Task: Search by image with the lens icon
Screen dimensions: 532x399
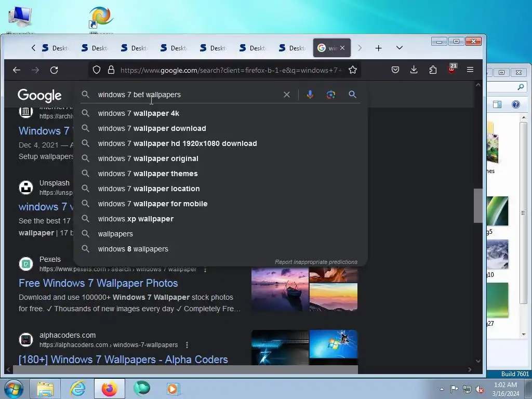Action: 331,95
